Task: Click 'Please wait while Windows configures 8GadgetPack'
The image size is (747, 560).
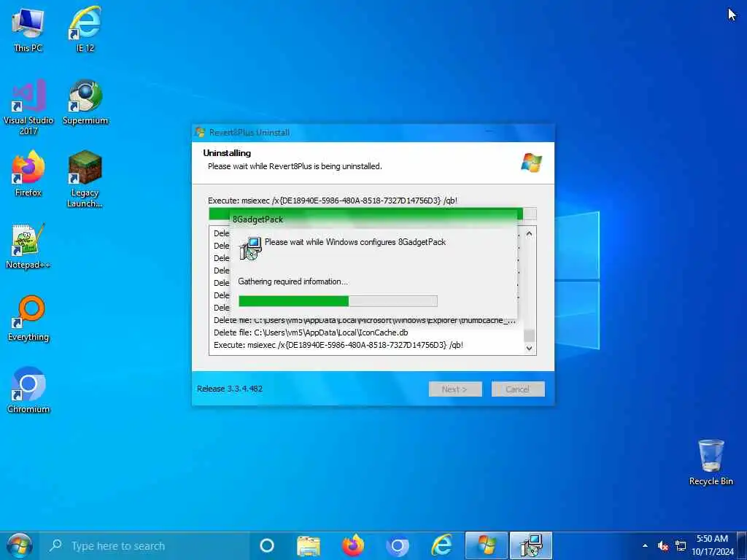Action: [355, 242]
